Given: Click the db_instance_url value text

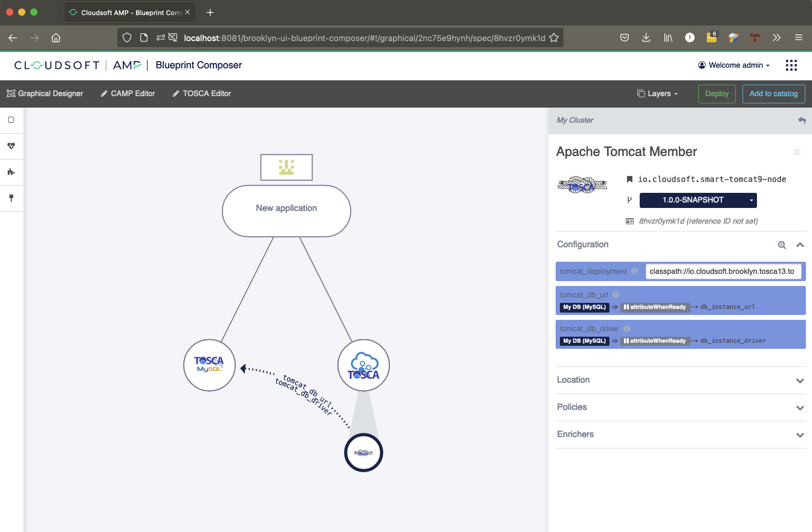Looking at the screenshot, I should click(x=728, y=307).
